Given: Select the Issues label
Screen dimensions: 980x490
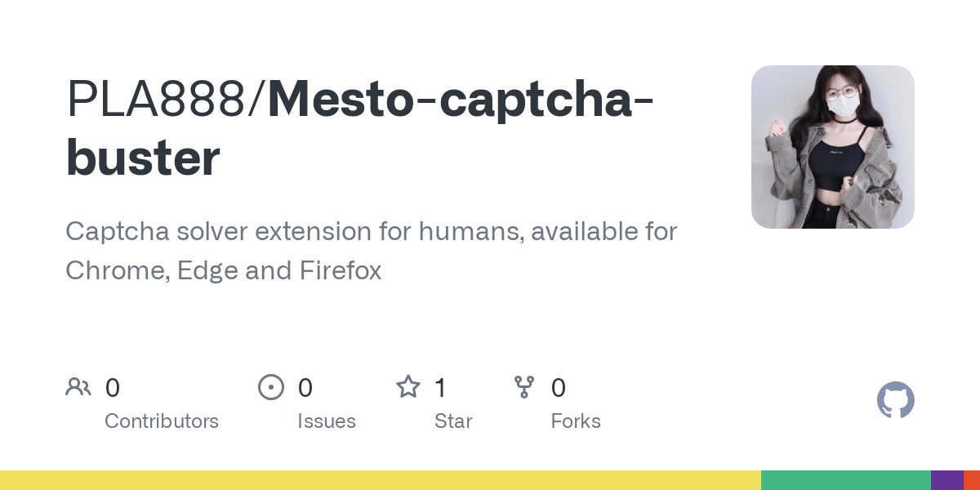Looking at the screenshot, I should pos(327,421).
